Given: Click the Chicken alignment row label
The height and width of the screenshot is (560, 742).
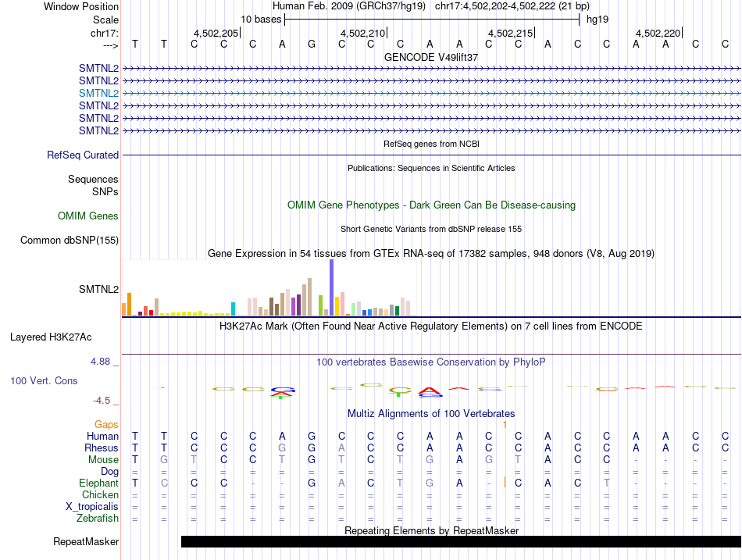Looking at the screenshot, I should (x=100, y=494).
